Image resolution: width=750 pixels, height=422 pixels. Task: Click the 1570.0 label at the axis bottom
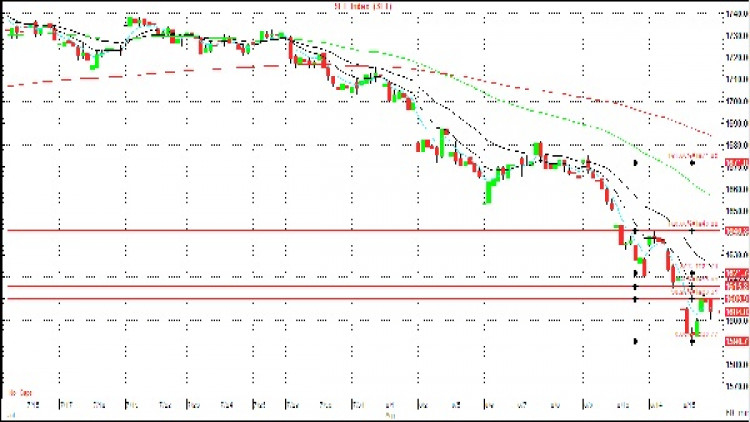[x=737, y=387]
